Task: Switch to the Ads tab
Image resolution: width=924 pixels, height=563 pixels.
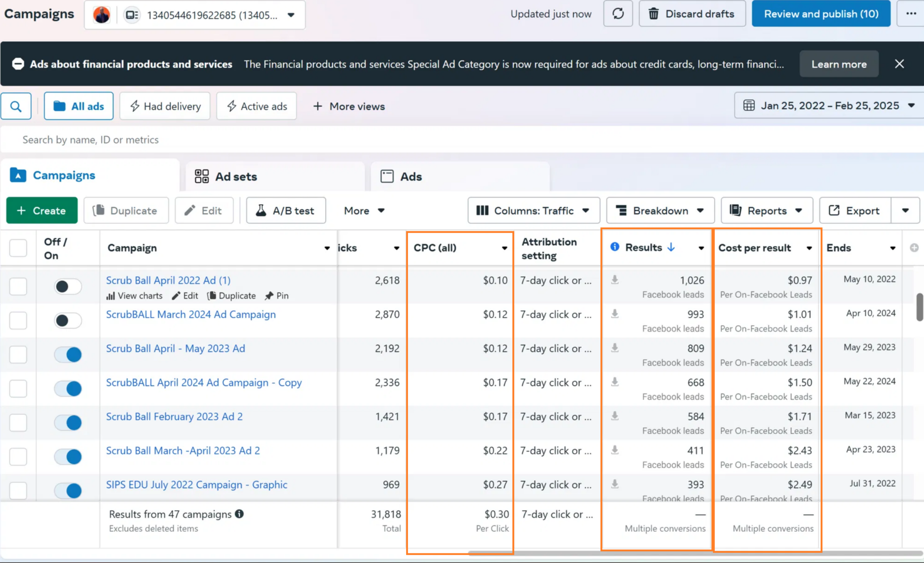Action: (460, 176)
